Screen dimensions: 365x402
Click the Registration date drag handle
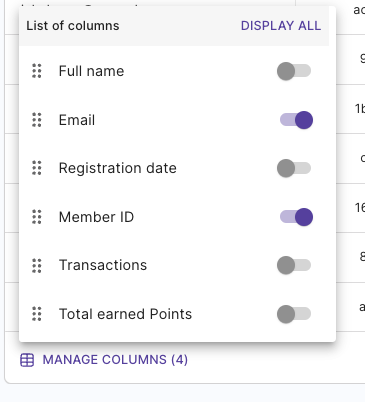point(37,168)
